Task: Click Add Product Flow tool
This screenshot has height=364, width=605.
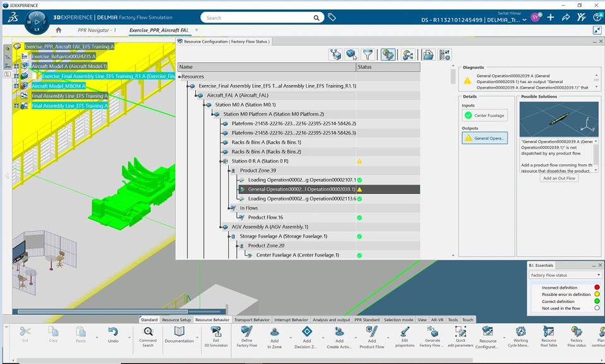Action: pos(372,338)
